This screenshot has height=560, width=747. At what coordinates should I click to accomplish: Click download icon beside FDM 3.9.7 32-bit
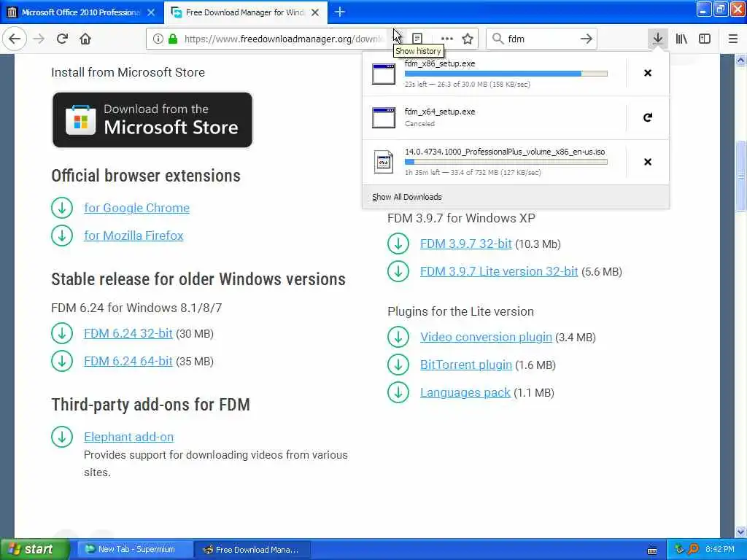(398, 244)
